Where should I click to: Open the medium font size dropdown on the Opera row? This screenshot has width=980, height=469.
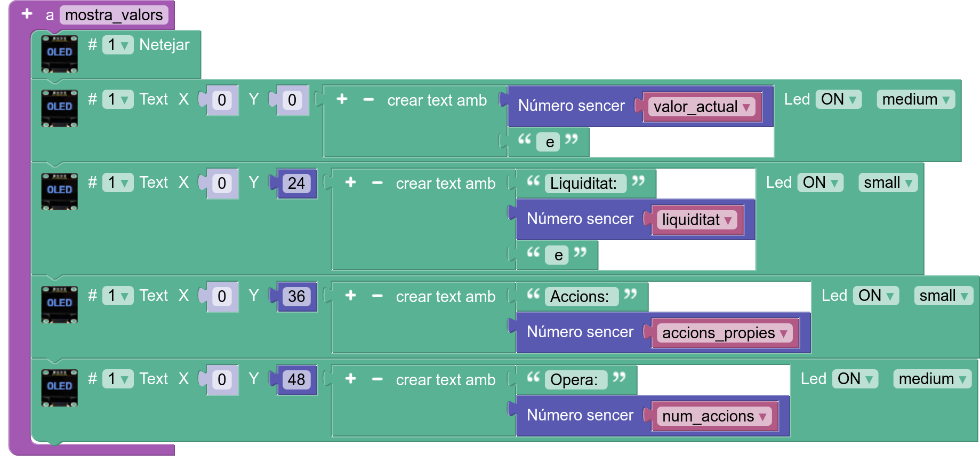932,379
